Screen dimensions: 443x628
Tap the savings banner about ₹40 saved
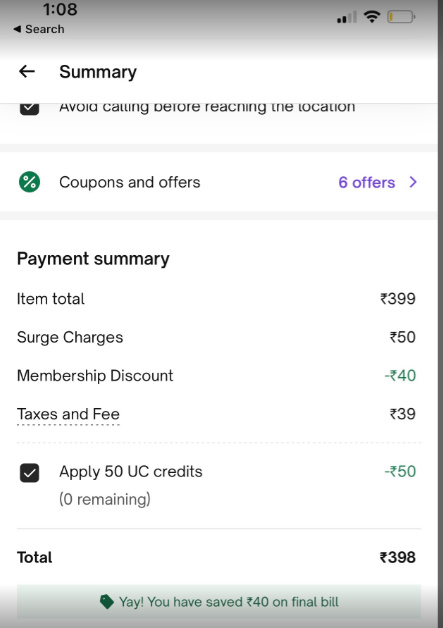point(219,602)
